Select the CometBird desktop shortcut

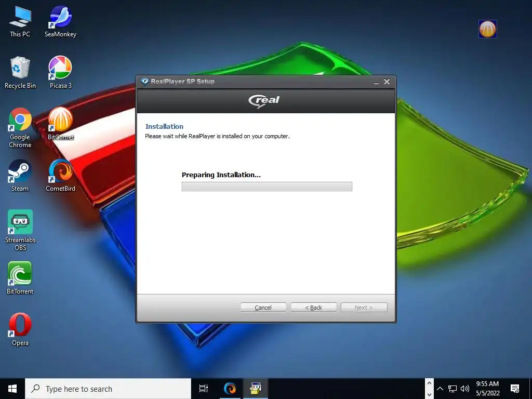[60, 176]
